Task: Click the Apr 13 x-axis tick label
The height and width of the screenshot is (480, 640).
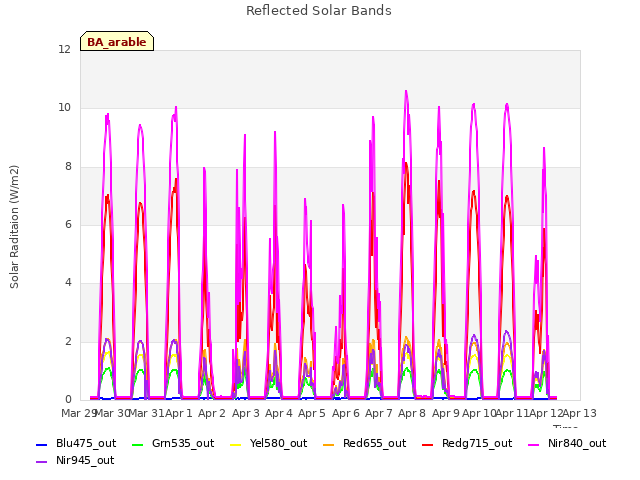Action: click(580, 413)
